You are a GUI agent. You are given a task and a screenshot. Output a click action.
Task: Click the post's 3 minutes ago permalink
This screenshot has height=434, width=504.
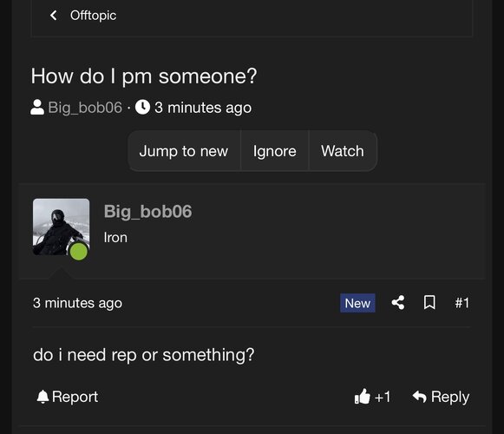coord(77,303)
